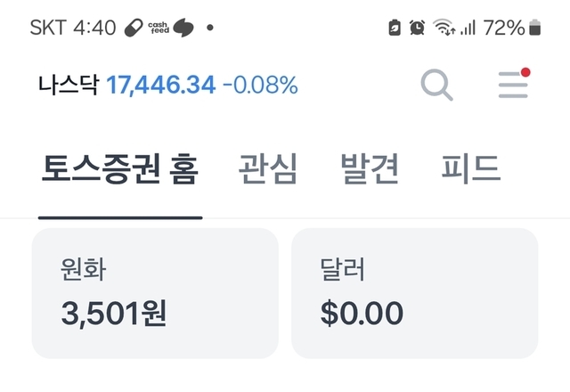Screen dimensions: 570x392
Task: Tap the 17,446.34 index value
Action: pyautogui.click(x=161, y=86)
